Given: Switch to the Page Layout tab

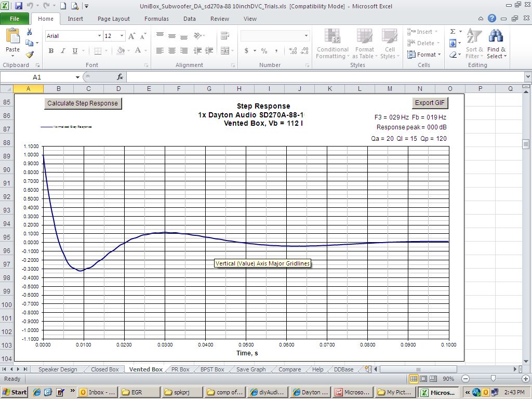Looking at the screenshot, I should coord(114,19).
